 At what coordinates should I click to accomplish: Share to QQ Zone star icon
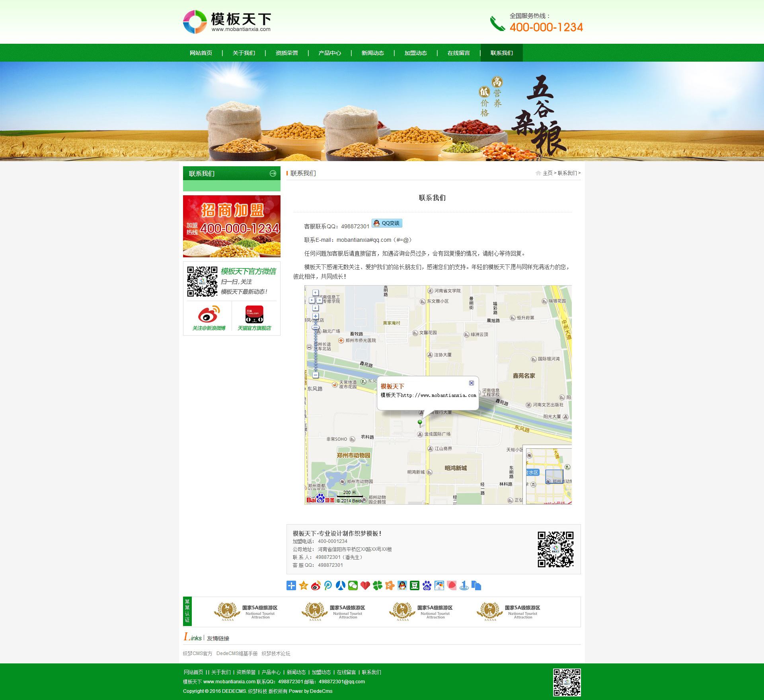click(x=304, y=585)
